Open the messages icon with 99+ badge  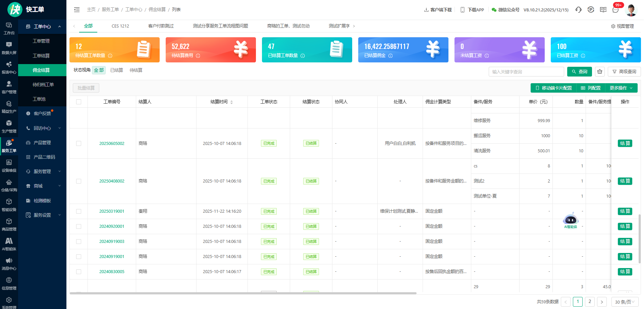pos(615,10)
